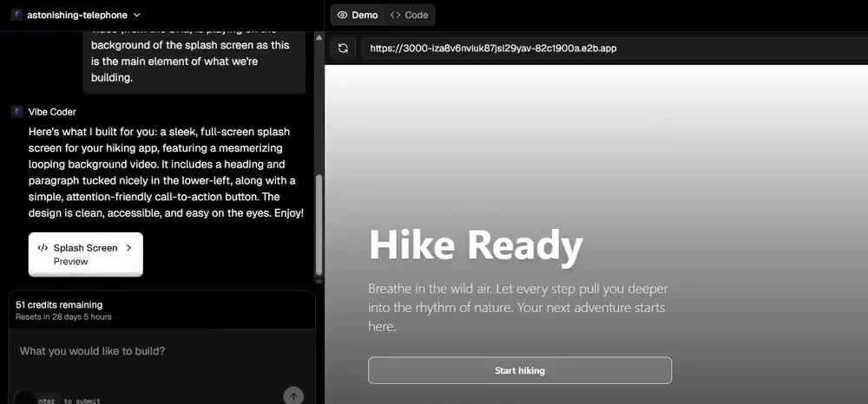Image resolution: width=868 pixels, height=404 pixels.
Task: Click the code icon on Splash Screen card
Action: click(x=43, y=248)
